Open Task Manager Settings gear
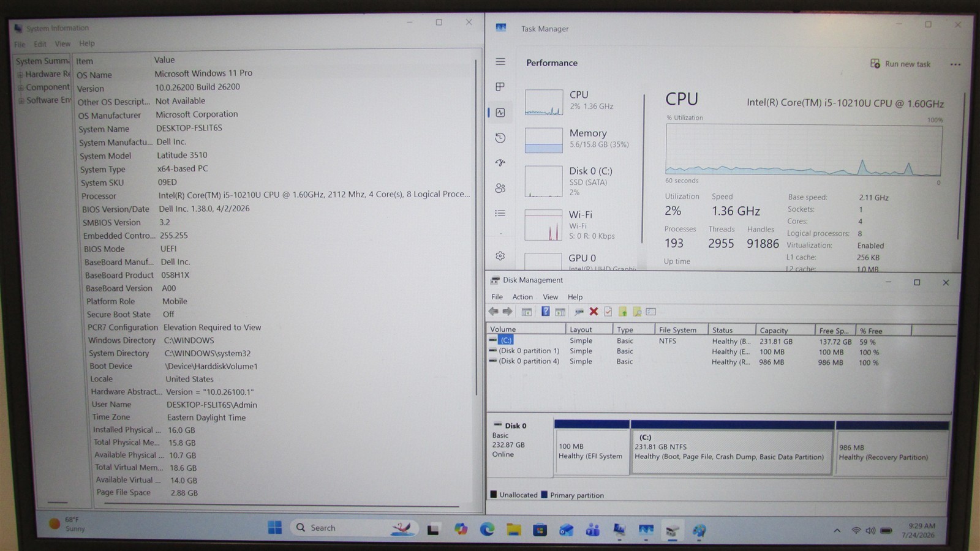The image size is (980, 551). pos(500,256)
